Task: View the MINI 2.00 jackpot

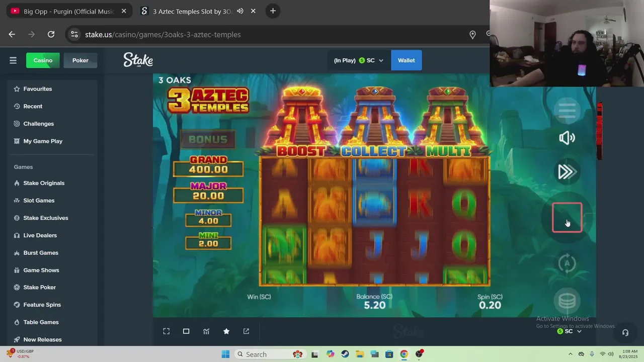Action: (x=208, y=240)
